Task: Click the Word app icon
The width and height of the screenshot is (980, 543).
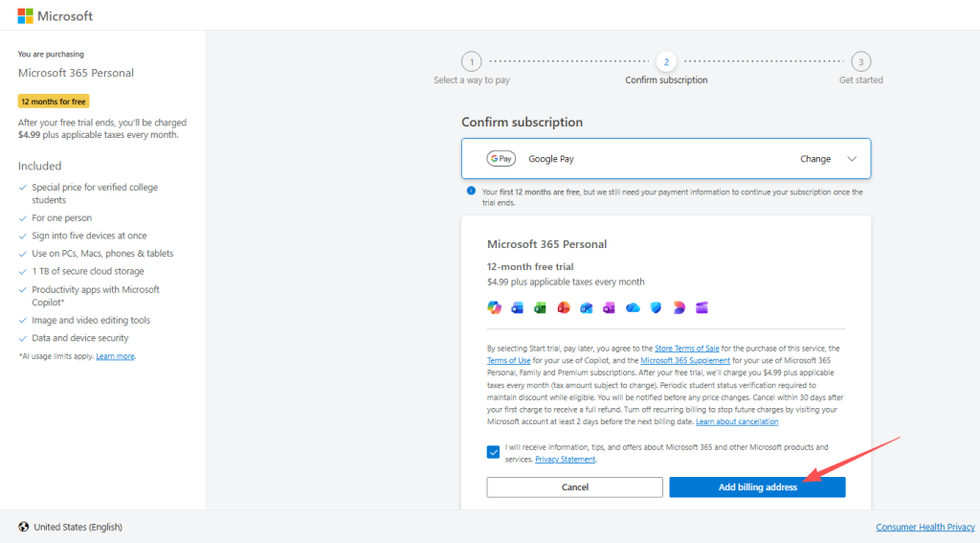Action: [518, 306]
